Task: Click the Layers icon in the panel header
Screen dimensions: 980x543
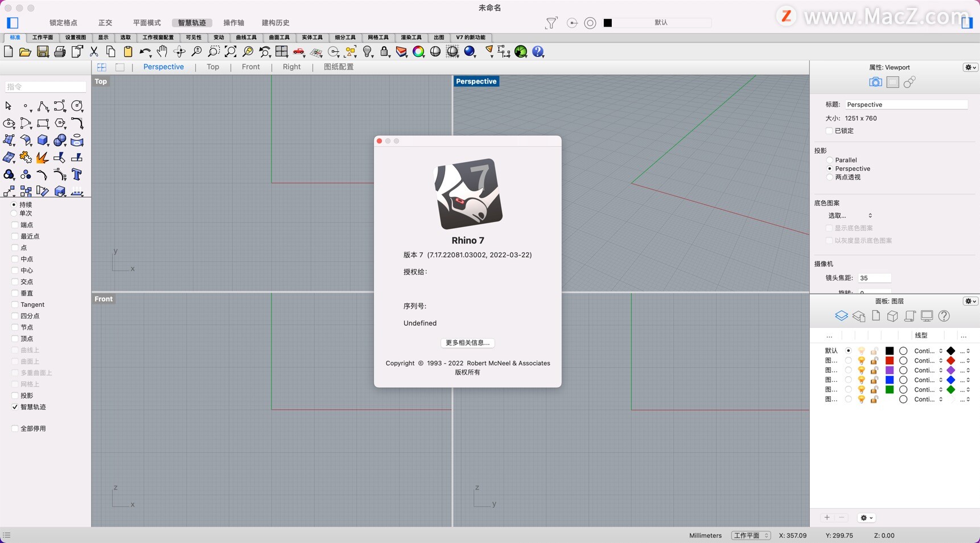Action: pyautogui.click(x=842, y=316)
